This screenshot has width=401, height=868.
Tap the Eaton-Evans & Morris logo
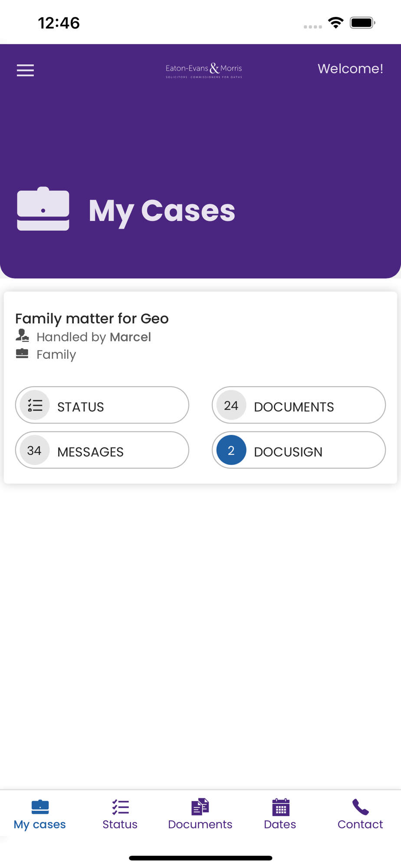(204, 70)
